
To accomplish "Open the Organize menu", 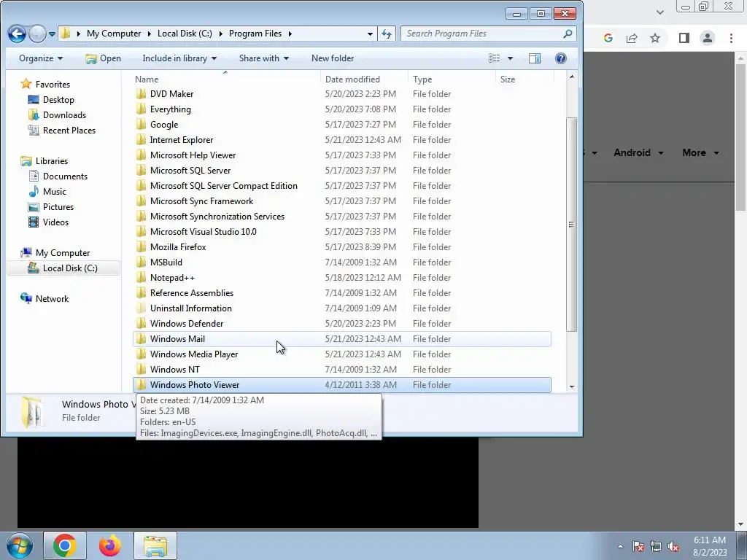I will point(41,58).
